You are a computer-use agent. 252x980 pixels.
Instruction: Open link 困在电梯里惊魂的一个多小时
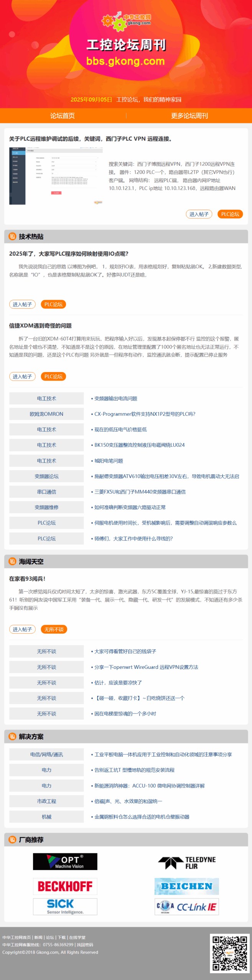tap(125, 714)
